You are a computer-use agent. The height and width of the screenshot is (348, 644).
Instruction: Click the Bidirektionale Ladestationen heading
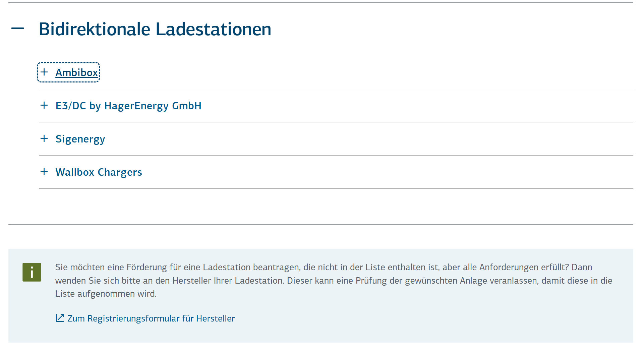pyautogui.click(x=155, y=29)
